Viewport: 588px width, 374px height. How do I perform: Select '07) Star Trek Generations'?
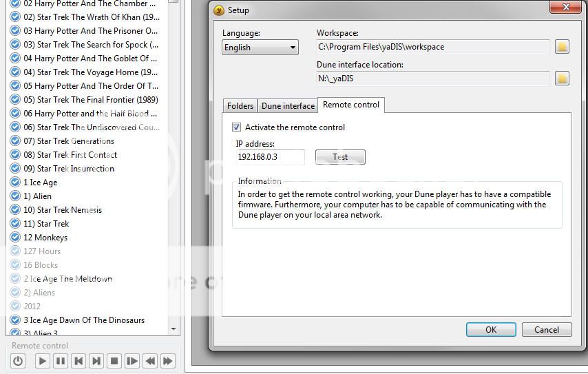point(69,141)
